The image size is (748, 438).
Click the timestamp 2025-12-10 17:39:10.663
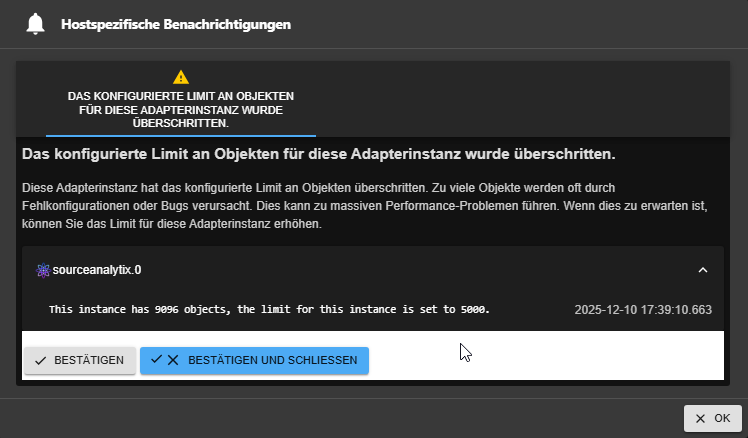(x=643, y=310)
